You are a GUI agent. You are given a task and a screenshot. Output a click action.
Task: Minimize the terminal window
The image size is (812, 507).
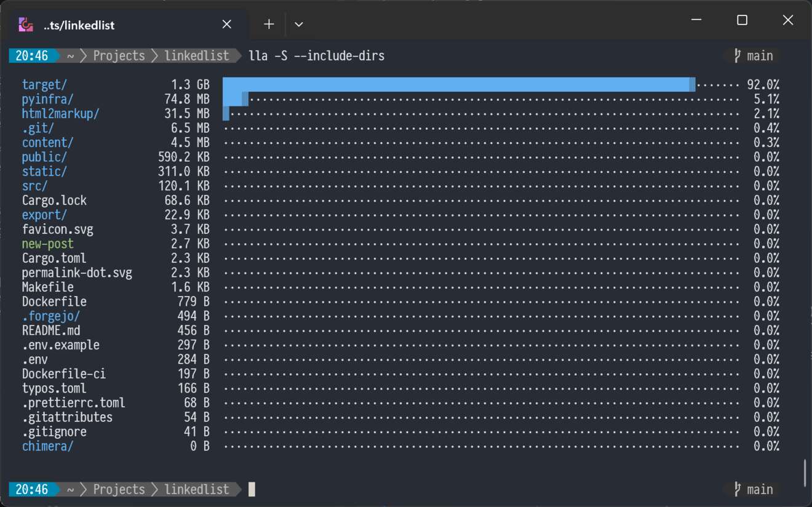tap(696, 20)
